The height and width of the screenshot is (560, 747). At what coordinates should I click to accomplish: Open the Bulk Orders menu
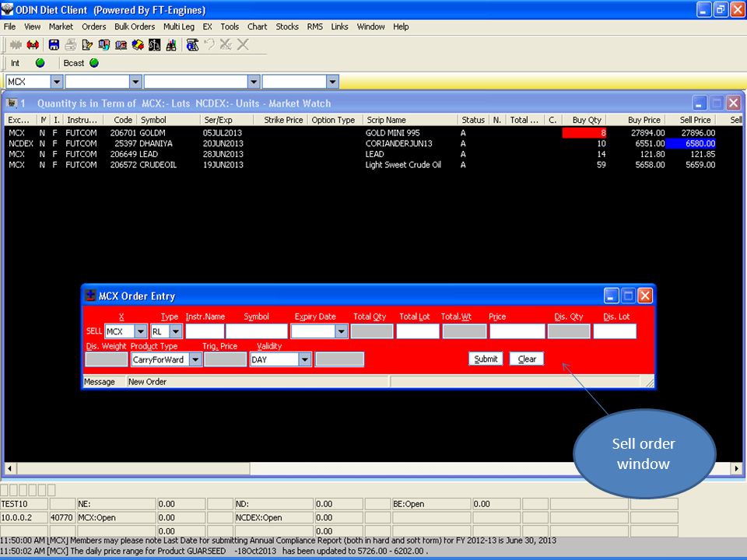[135, 26]
